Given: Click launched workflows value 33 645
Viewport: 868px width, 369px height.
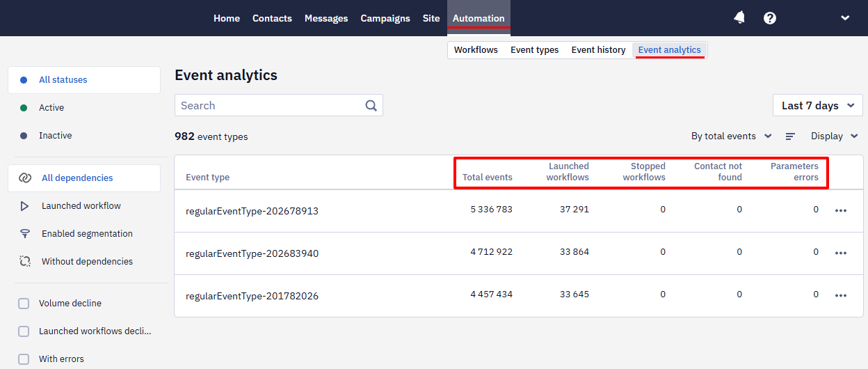Looking at the screenshot, I should pos(574,295).
